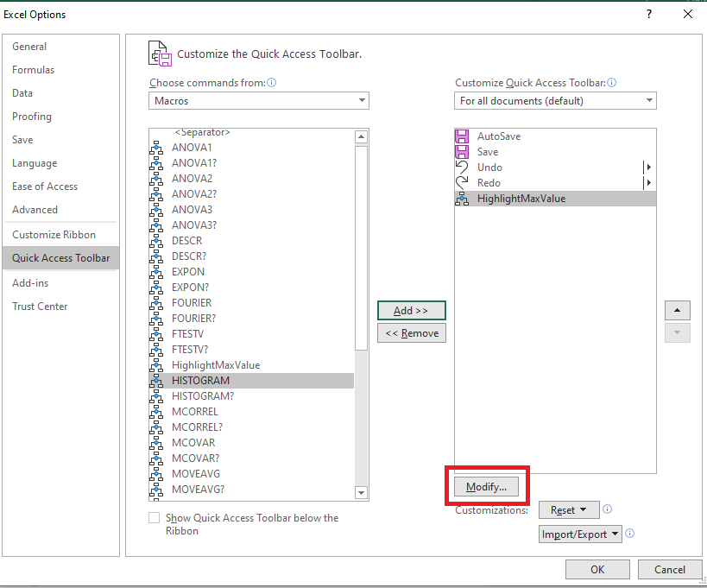Screen dimensions: 707x588
Task: Expand the Import/Export dropdown
Action: point(580,534)
